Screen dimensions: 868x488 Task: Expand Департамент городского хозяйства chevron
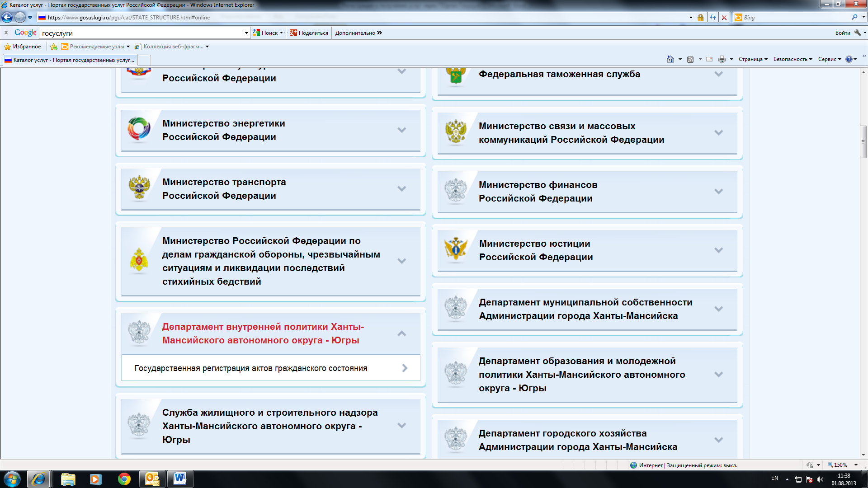(x=718, y=440)
